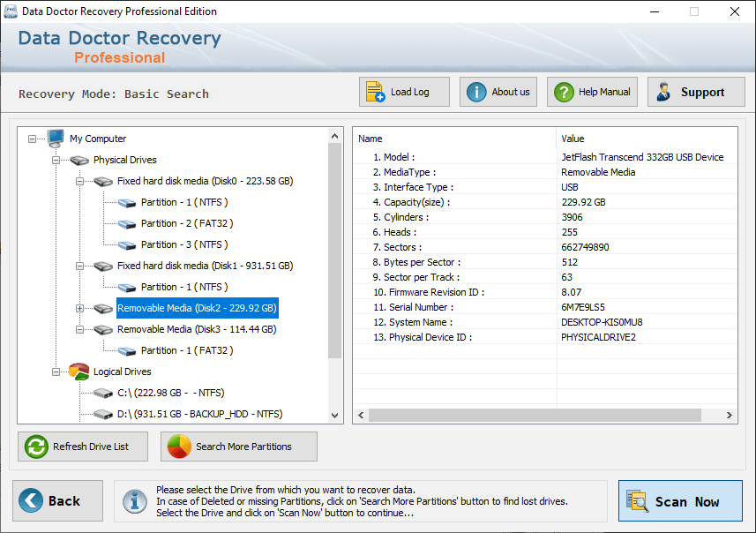The width and height of the screenshot is (756, 533).
Task: Collapse the Removable Media Disk3 node
Action: point(79,330)
